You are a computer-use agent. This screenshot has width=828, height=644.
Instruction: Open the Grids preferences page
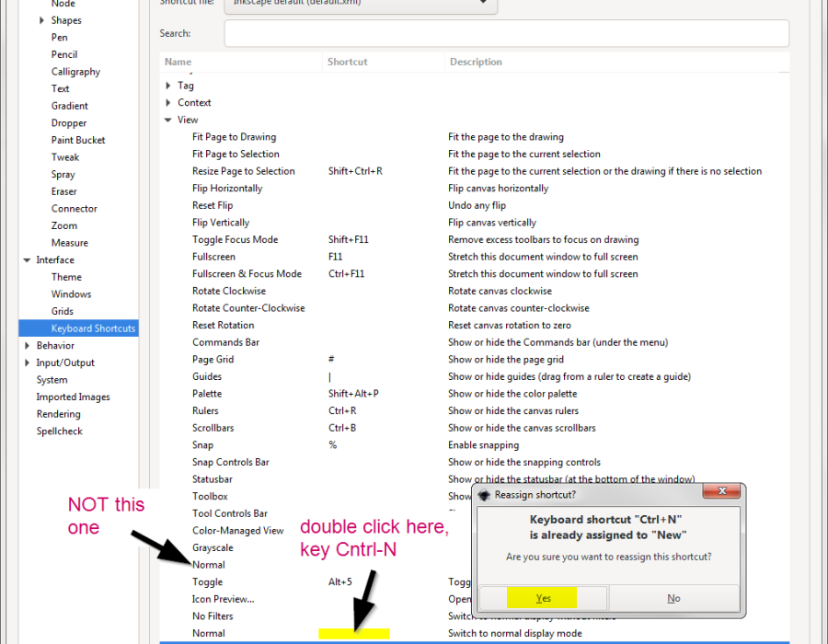(63, 312)
